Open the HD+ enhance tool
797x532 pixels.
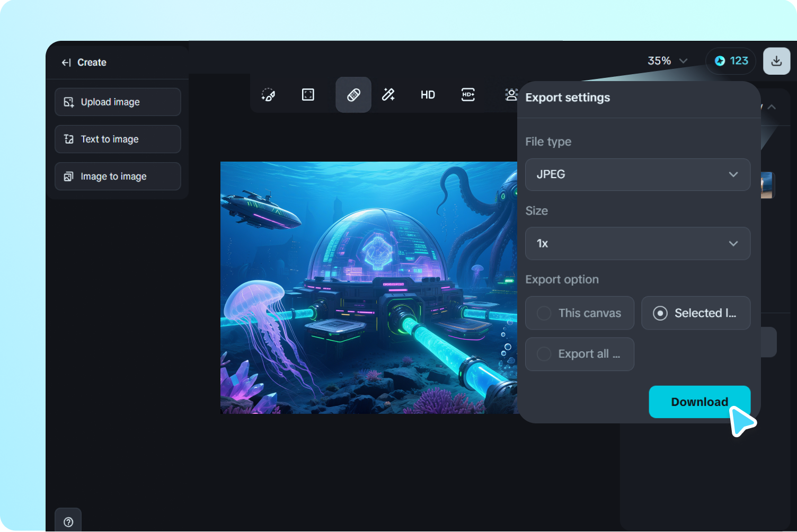coord(468,95)
